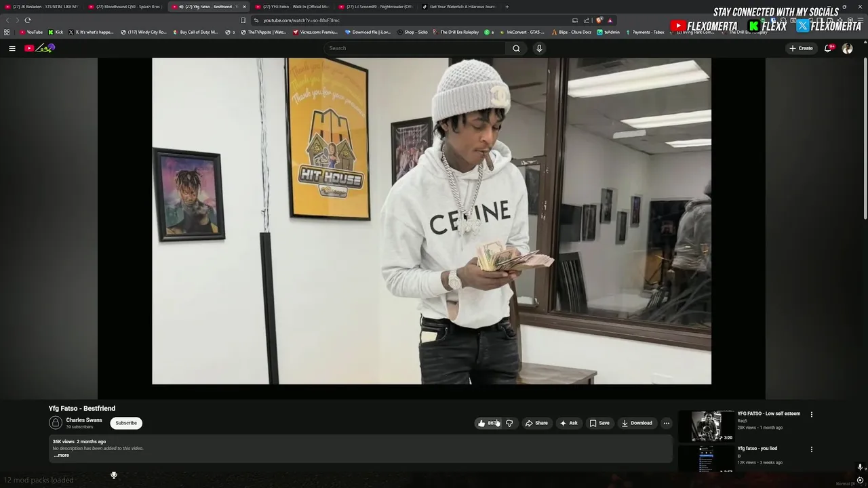Image resolution: width=868 pixels, height=488 pixels.
Task: Switch to Get Your Waterfall tab
Action: (x=458, y=7)
